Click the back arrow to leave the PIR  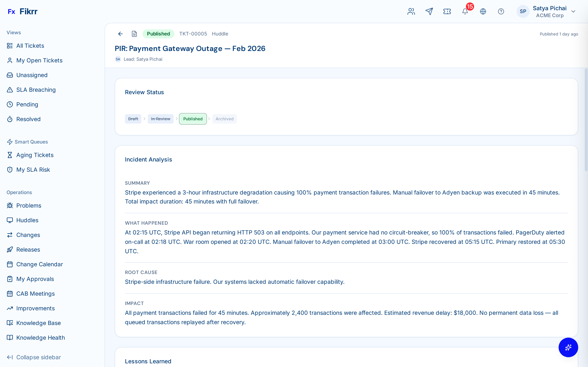120,34
